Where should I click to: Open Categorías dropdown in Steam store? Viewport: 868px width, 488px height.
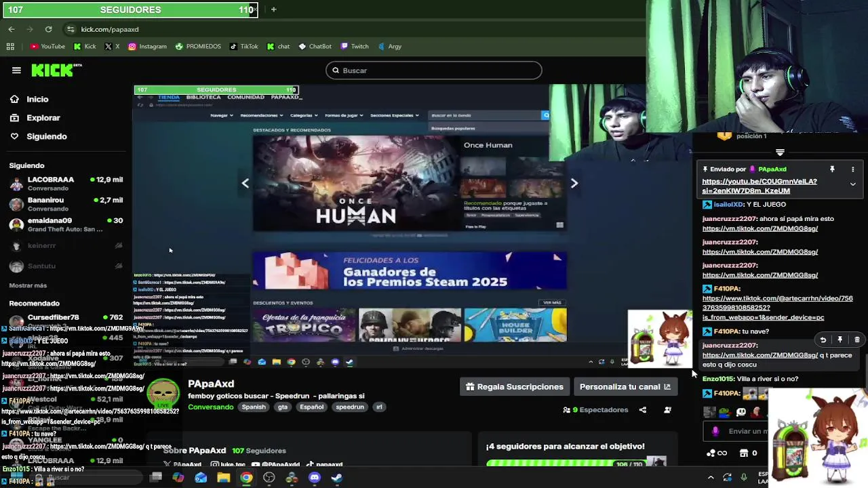click(x=304, y=115)
